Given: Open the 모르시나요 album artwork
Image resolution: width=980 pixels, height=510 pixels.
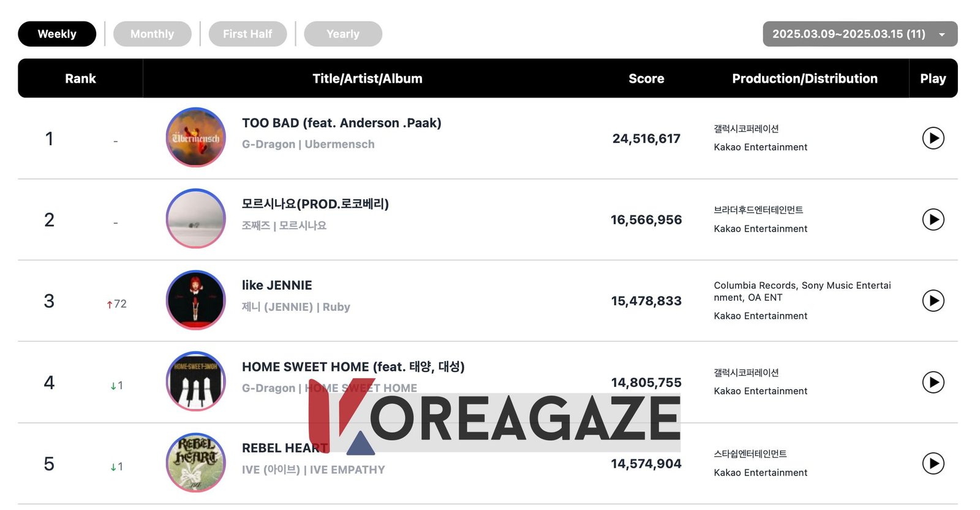Looking at the screenshot, I should (x=196, y=219).
